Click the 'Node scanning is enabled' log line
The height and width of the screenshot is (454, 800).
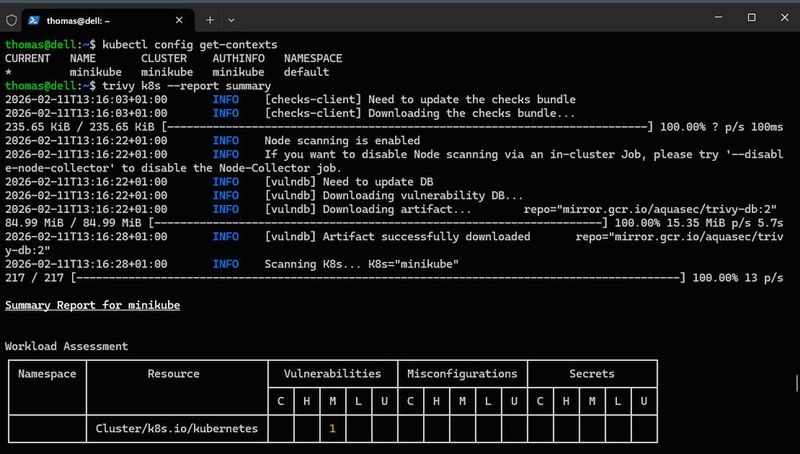[x=342, y=140]
